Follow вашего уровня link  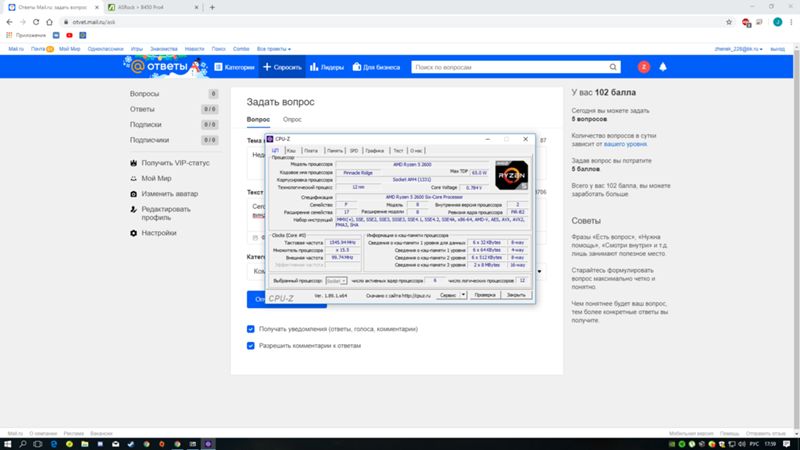(625, 144)
